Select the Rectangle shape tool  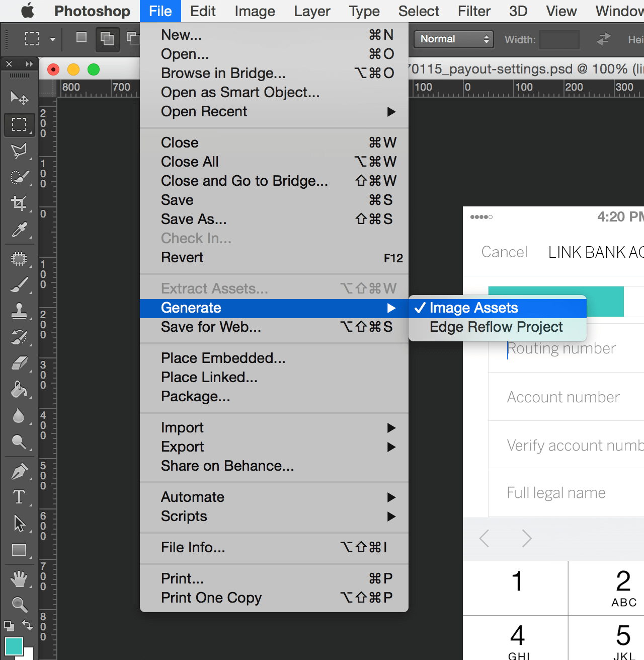point(19,550)
